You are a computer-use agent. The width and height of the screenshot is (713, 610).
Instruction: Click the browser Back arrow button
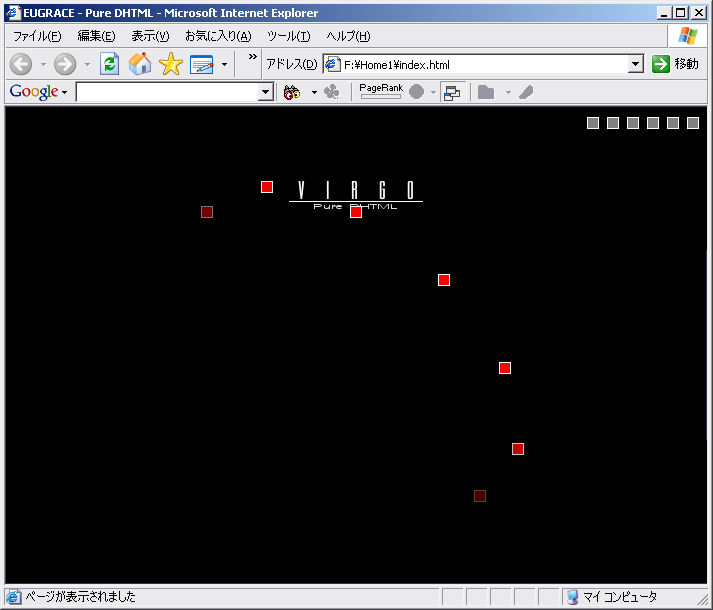pyautogui.click(x=21, y=64)
